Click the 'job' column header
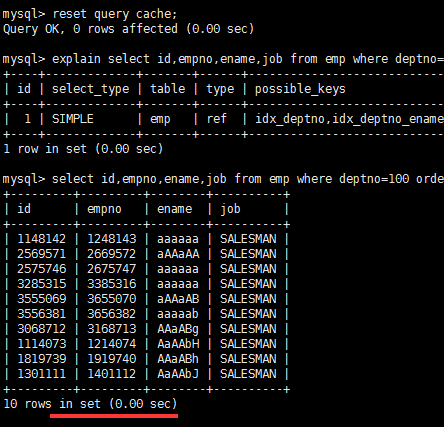 tap(230, 209)
